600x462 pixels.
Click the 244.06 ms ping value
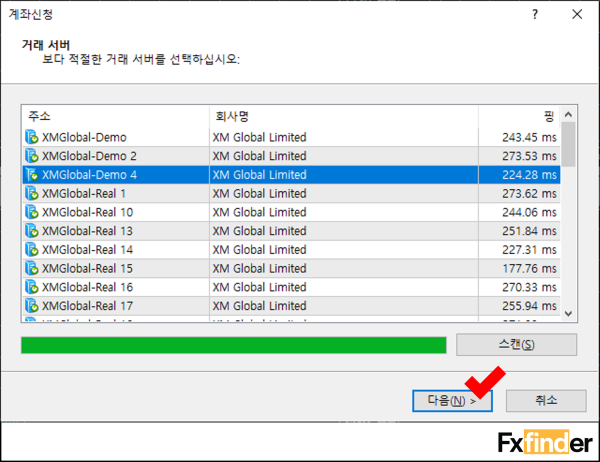tap(529, 212)
